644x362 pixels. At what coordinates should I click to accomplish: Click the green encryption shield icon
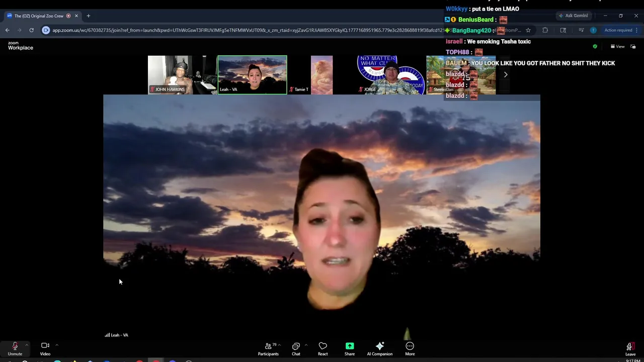point(595,46)
